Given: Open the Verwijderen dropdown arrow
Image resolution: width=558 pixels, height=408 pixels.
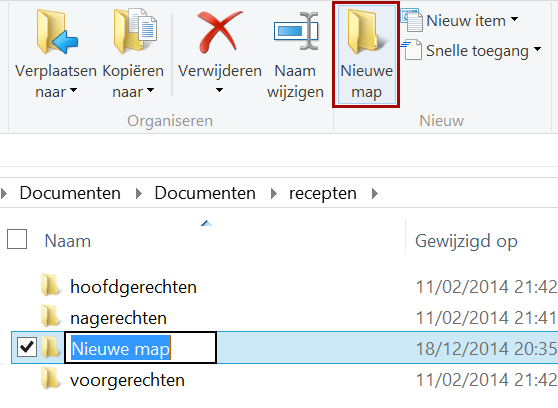Looking at the screenshot, I should coord(220,90).
